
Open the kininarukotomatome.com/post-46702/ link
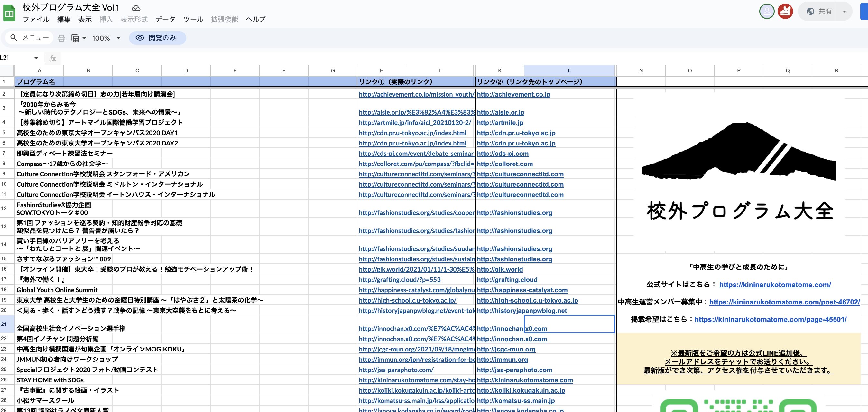click(x=784, y=302)
